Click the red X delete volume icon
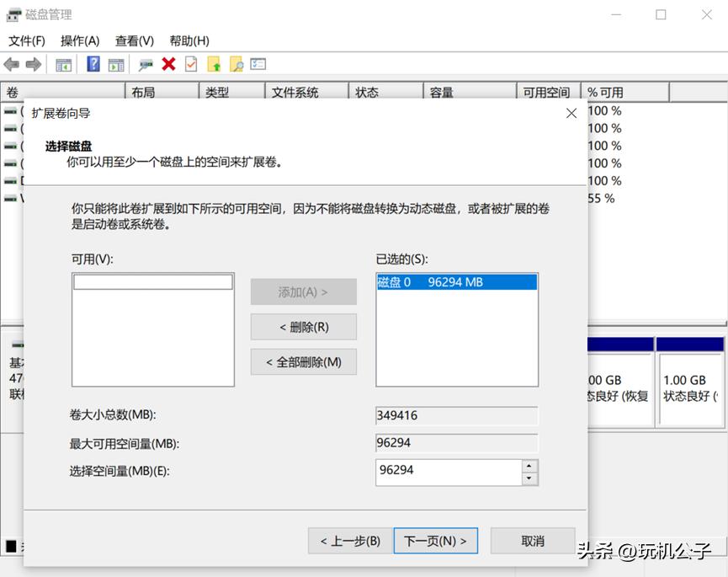728x577 pixels. pos(167,64)
